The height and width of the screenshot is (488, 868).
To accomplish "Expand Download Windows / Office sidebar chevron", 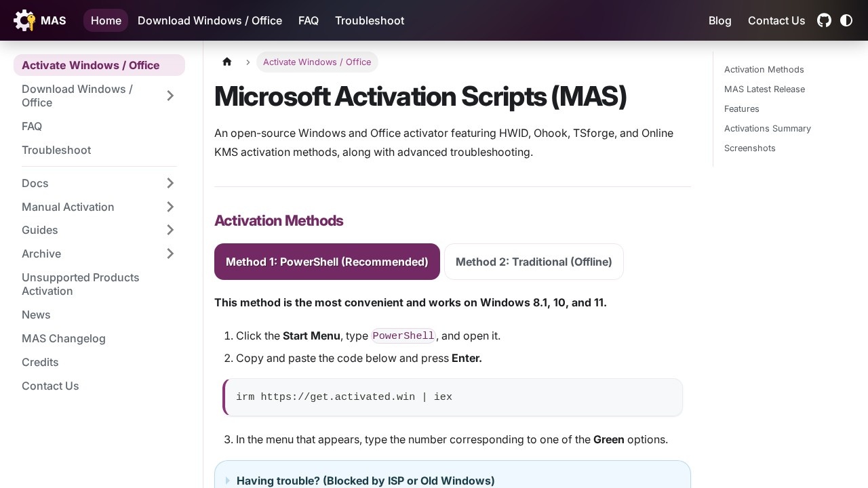I will coord(170,96).
